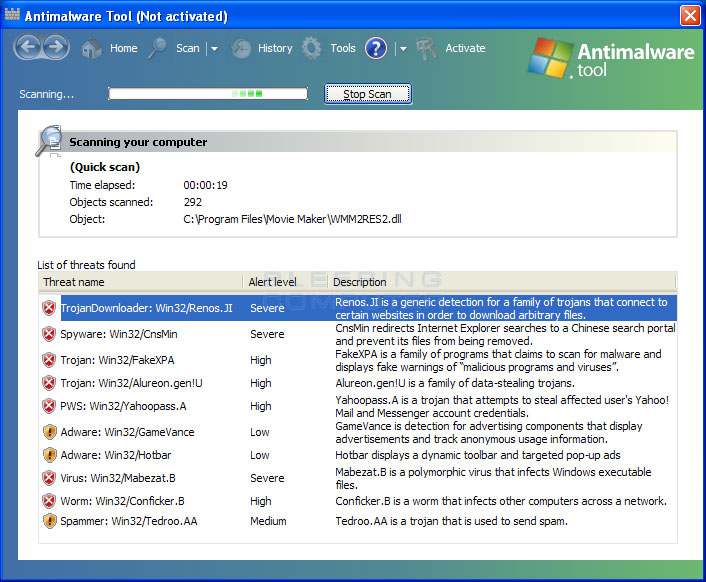Go back with the left arrow button
Viewport: 706px width, 582px height.
pyautogui.click(x=29, y=47)
